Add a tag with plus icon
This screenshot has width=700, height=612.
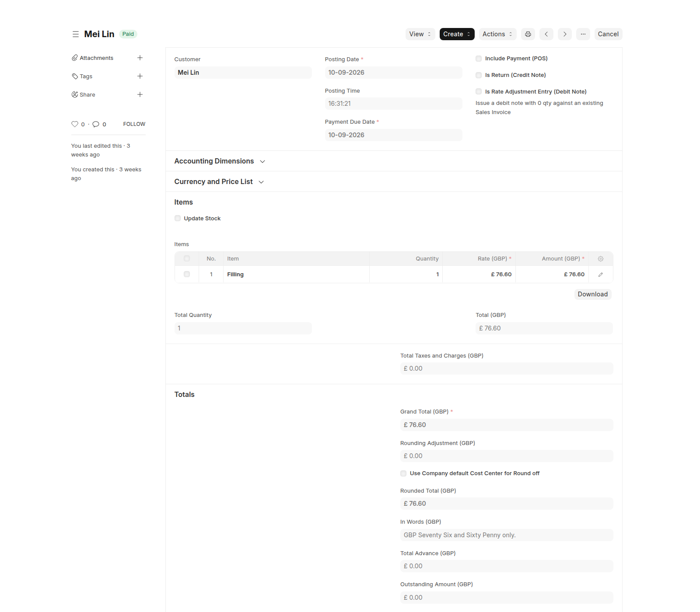point(140,76)
